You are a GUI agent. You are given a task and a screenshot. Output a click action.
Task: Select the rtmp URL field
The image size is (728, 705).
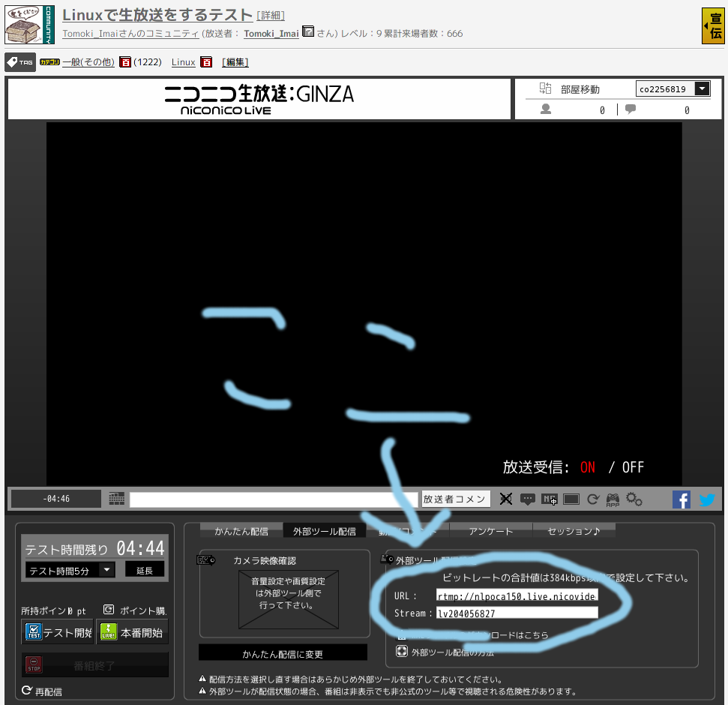517,595
